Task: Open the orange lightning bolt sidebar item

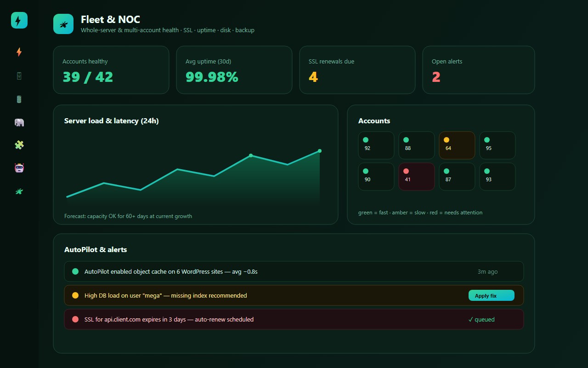Action: tap(19, 52)
